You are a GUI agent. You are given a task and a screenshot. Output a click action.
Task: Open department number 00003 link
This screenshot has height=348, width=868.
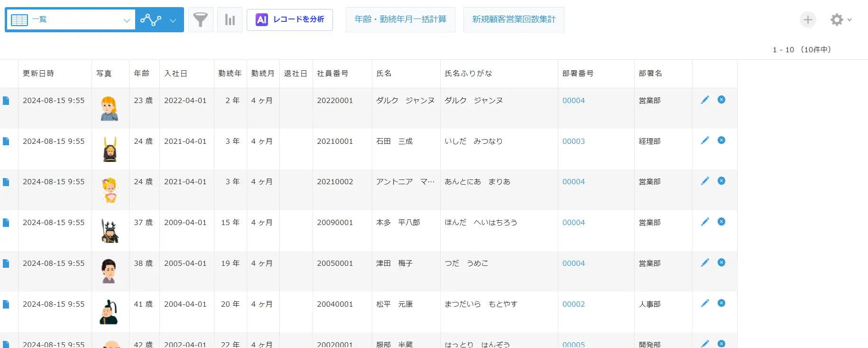[x=573, y=141]
